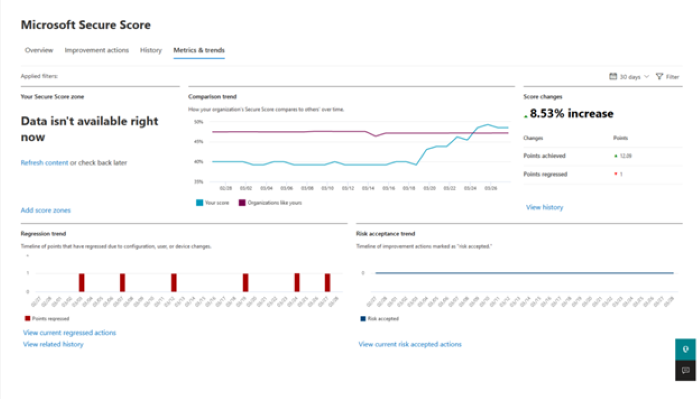Open the View history link
700x399 pixels.
click(544, 207)
